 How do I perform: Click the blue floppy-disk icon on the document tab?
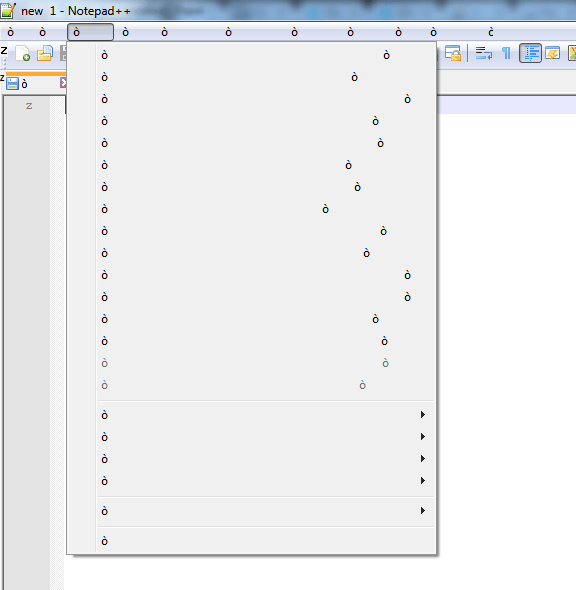(12, 84)
